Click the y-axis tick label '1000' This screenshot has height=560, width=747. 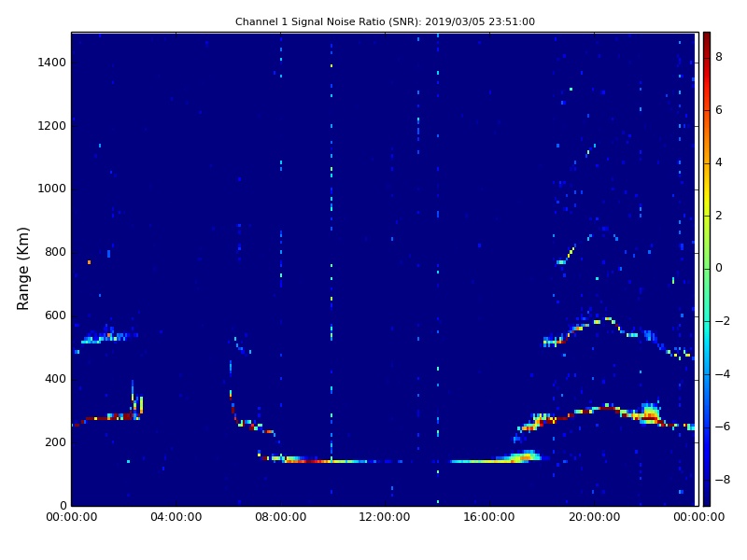[x=52, y=189]
